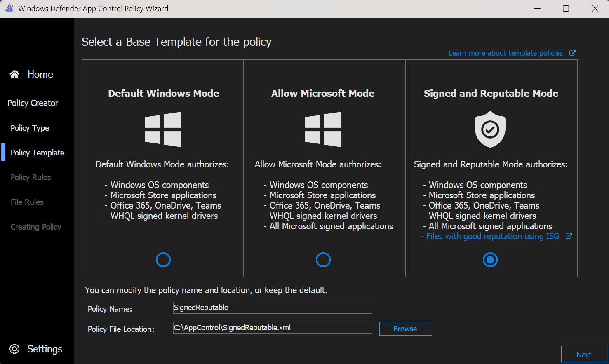Viewport: 609px width, 364px height.
Task: Click the Settings gear icon
Action: click(14, 349)
